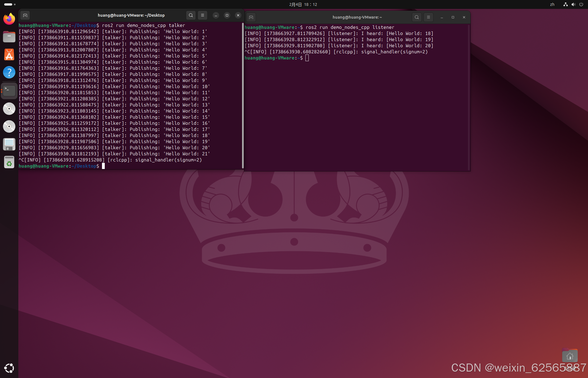Switch input source via zh indicator
This screenshot has height=378, width=588.
tap(552, 4)
